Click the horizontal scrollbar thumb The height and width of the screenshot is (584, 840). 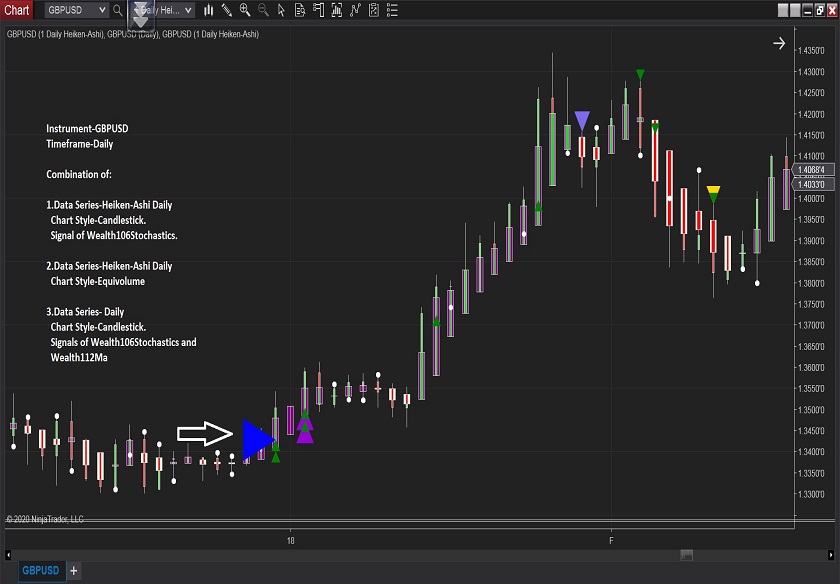pos(686,554)
